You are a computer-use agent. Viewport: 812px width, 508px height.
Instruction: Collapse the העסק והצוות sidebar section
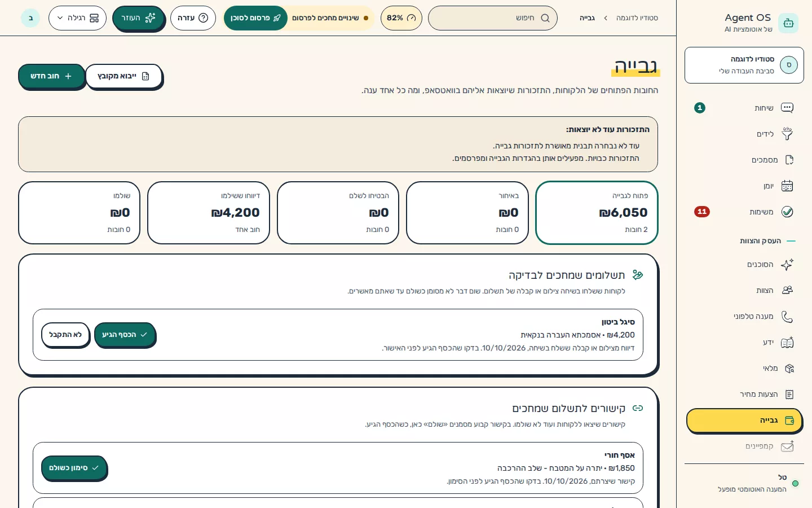(x=768, y=241)
